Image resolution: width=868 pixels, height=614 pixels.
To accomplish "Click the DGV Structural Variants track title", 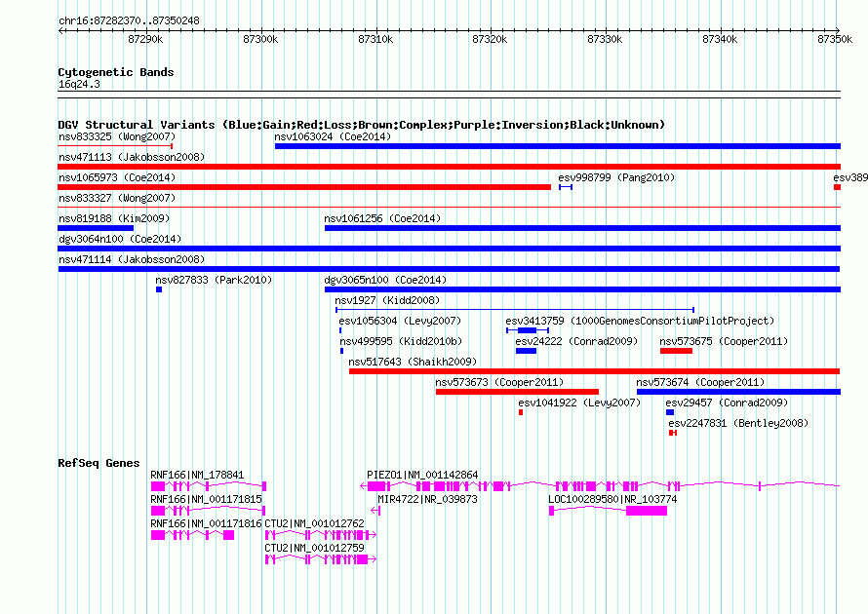I will click(361, 125).
